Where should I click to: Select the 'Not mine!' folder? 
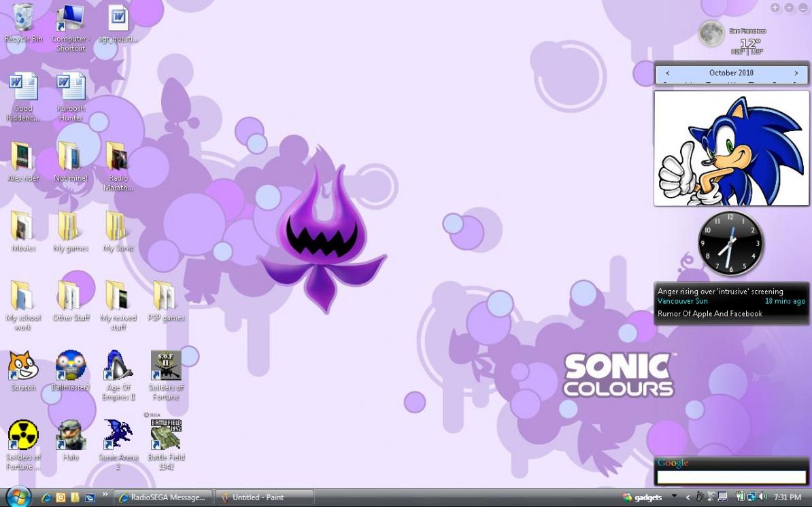(71, 162)
